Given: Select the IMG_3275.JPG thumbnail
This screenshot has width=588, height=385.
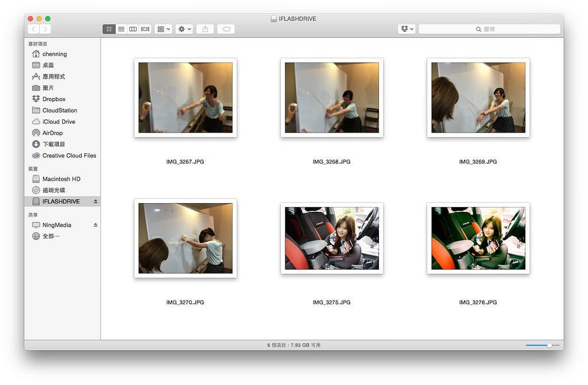Looking at the screenshot, I should click(x=332, y=238).
